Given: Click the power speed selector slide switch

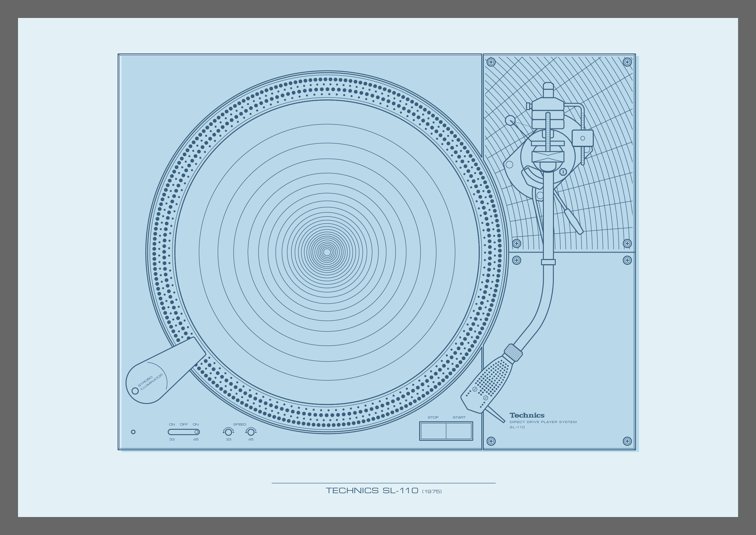Looking at the screenshot, I should (x=184, y=432).
